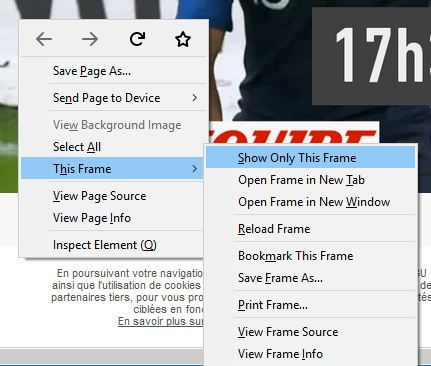Viewport: 431px width, 366px height.
Task: Open View Page Info
Action: tap(113, 218)
